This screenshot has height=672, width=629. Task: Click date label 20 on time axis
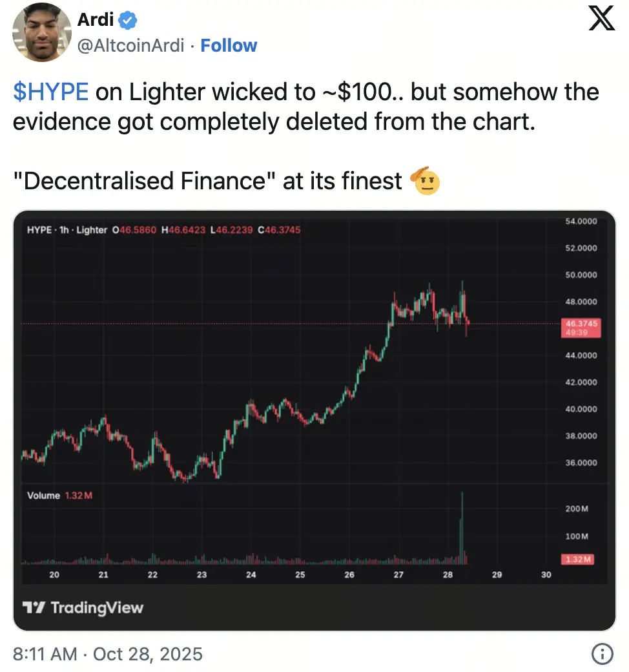tap(55, 575)
